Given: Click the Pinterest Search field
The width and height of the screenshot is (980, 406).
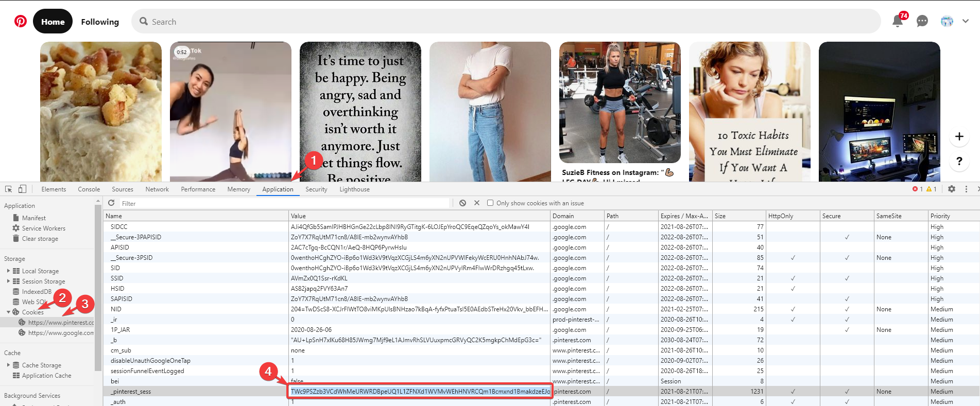Looking at the screenshot, I should [506, 22].
